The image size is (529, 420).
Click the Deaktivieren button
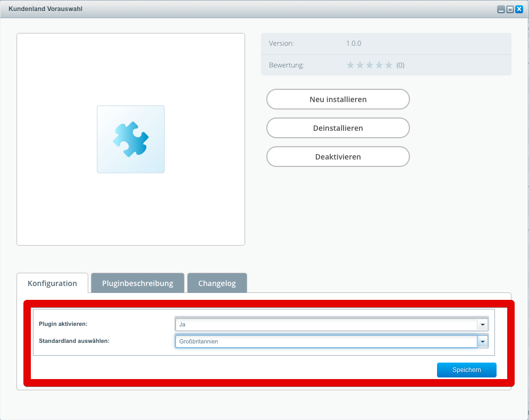point(338,156)
